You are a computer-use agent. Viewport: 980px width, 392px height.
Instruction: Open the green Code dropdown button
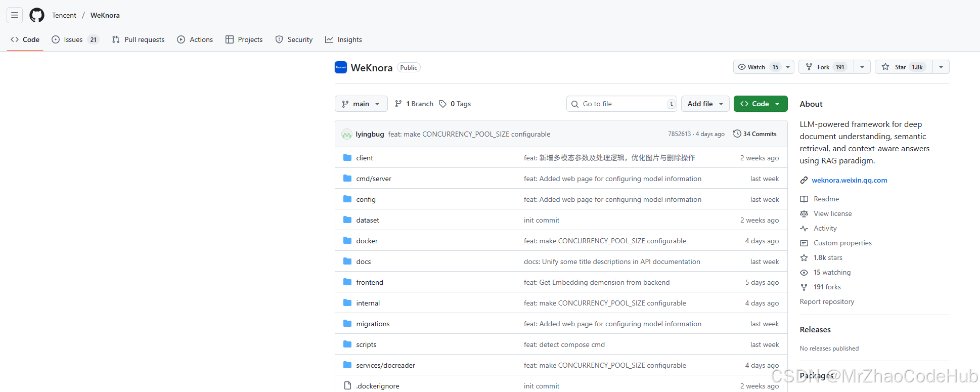click(761, 104)
